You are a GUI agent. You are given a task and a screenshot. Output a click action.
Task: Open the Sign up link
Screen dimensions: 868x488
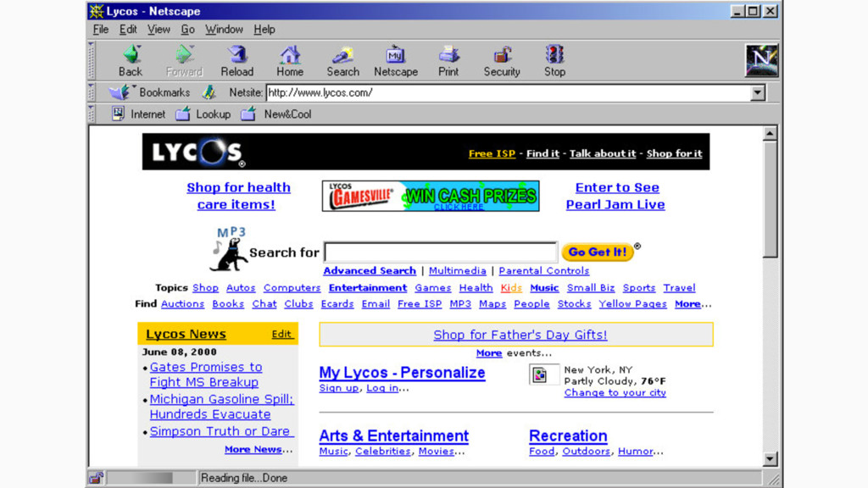click(x=339, y=388)
